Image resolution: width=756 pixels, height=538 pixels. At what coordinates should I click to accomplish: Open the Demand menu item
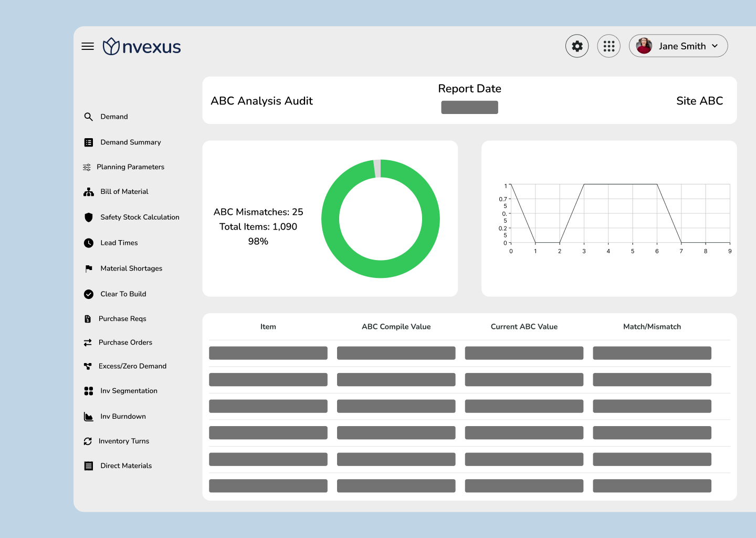tap(114, 117)
